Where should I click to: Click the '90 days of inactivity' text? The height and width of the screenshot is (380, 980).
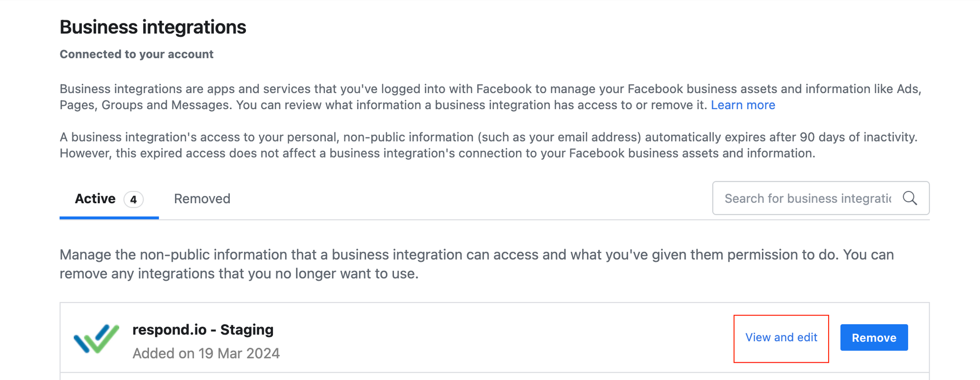click(858, 137)
